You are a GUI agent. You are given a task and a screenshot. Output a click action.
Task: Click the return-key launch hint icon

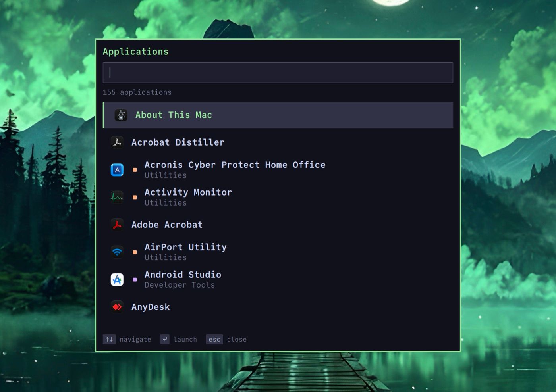[165, 339]
